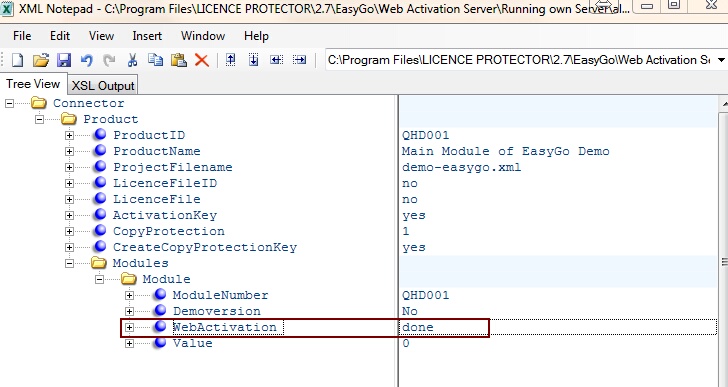This screenshot has width=728, height=387.
Task: Copy the node using the copy icon
Action: point(156,60)
